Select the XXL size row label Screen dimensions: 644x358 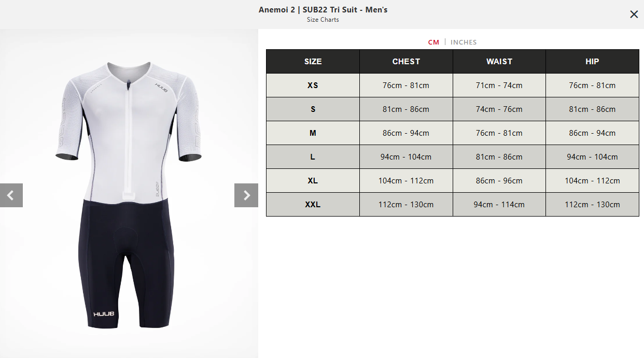[313, 205]
